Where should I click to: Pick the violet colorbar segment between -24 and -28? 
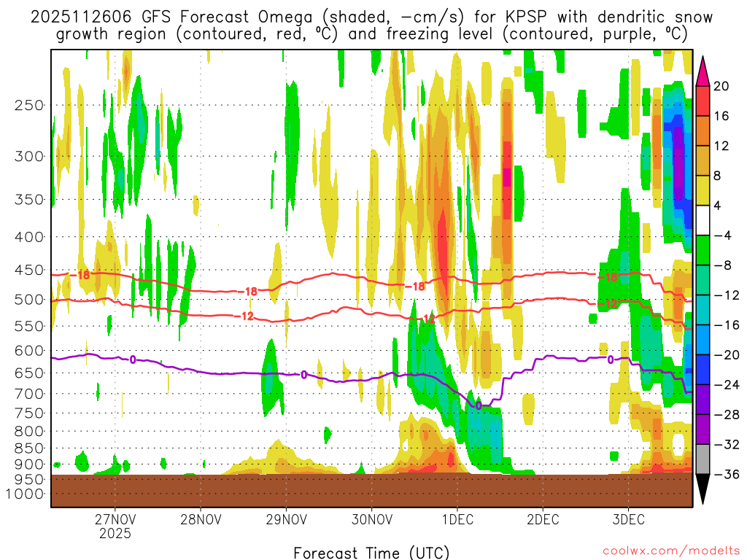click(x=703, y=400)
